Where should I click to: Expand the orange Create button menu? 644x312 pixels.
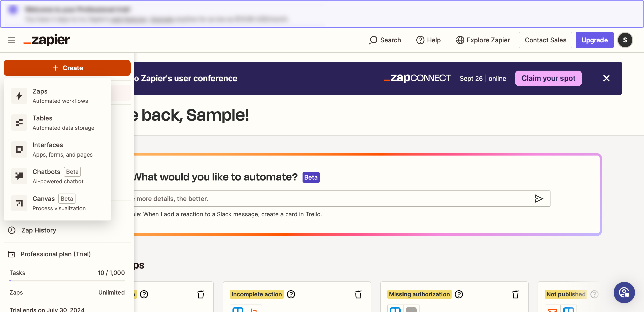pos(67,68)
